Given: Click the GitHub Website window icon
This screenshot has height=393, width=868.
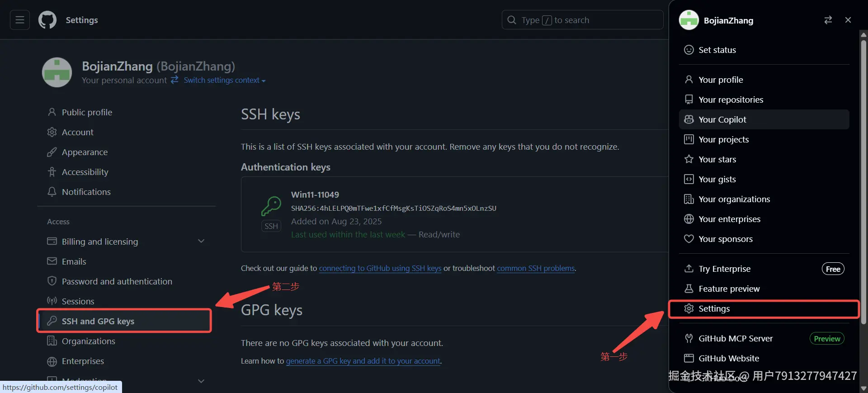Looking at the screenshot, I should (689, 358).
